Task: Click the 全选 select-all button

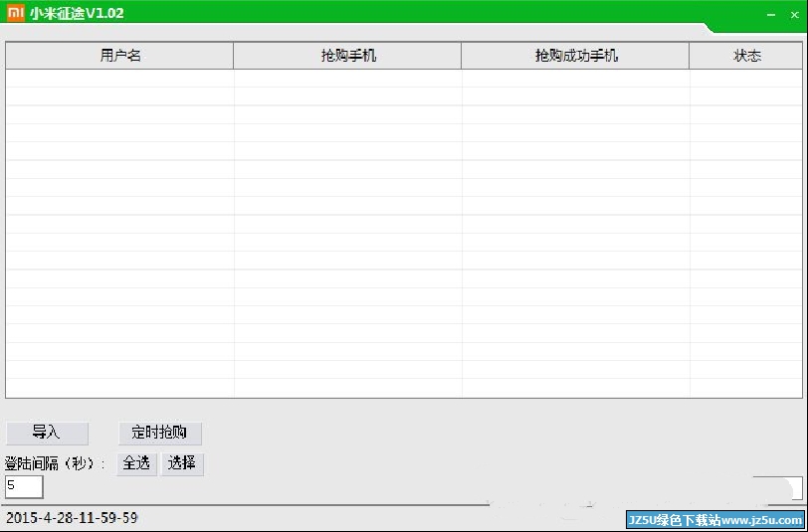Action: [x=136, y=464]
